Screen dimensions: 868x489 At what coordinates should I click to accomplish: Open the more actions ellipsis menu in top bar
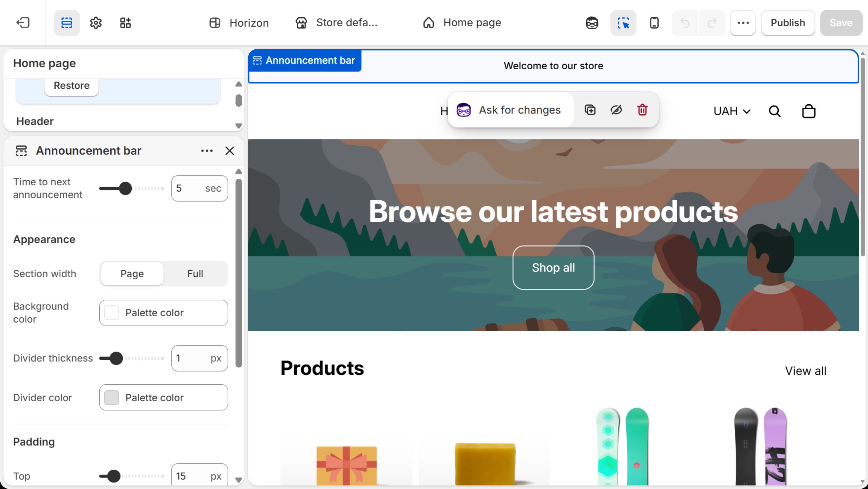[743, 23]
